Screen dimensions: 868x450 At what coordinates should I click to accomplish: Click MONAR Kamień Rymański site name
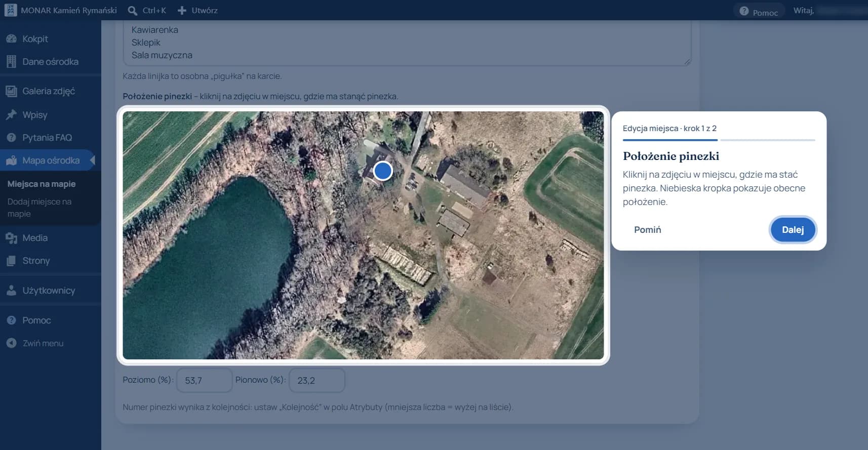[69, 10]
